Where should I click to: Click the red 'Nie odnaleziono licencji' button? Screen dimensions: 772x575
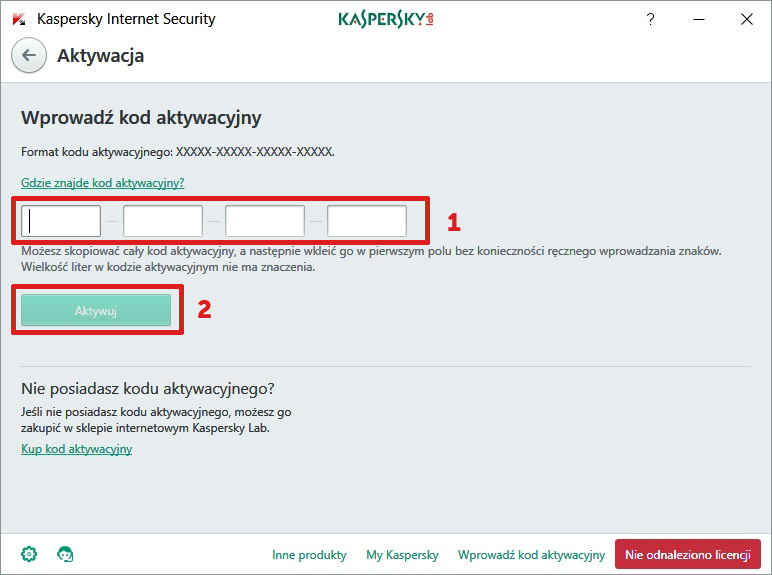point(688,554)
